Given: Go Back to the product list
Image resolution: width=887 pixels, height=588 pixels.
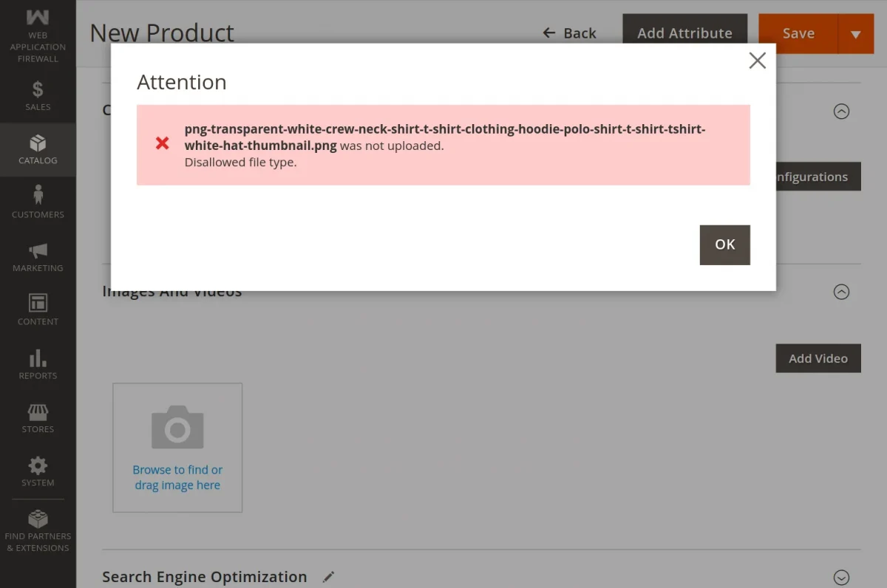Looking at the screenshot, I should pyautogui.click(x=569, y=33).
